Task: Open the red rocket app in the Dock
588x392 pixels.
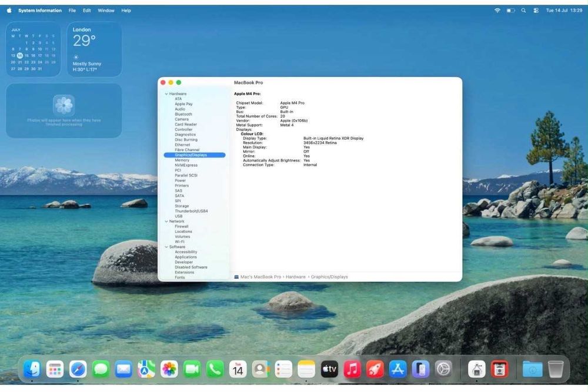Action: [x=375, y=369]
